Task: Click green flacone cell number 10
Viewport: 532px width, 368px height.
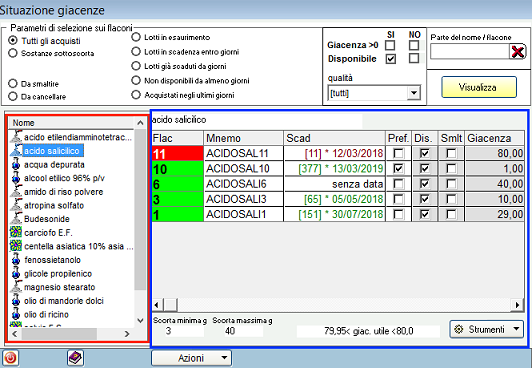Action: click(x=177, y=169)
